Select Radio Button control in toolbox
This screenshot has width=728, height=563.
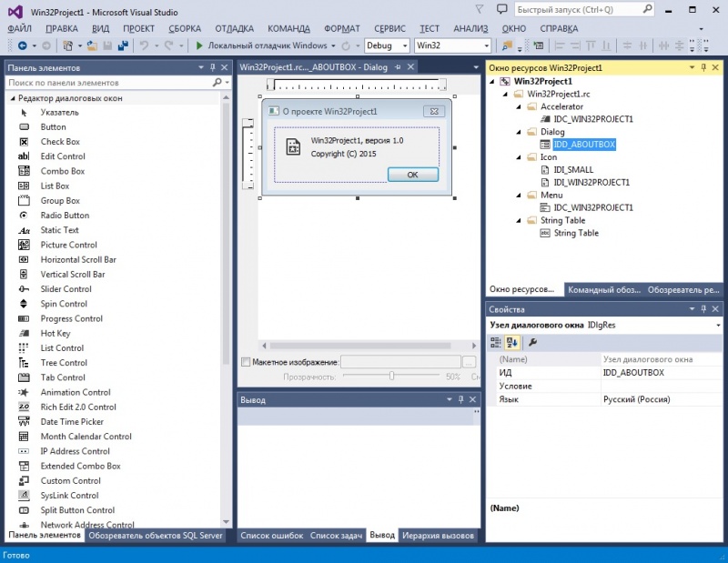pyautogui.click(x=65, y=216)
